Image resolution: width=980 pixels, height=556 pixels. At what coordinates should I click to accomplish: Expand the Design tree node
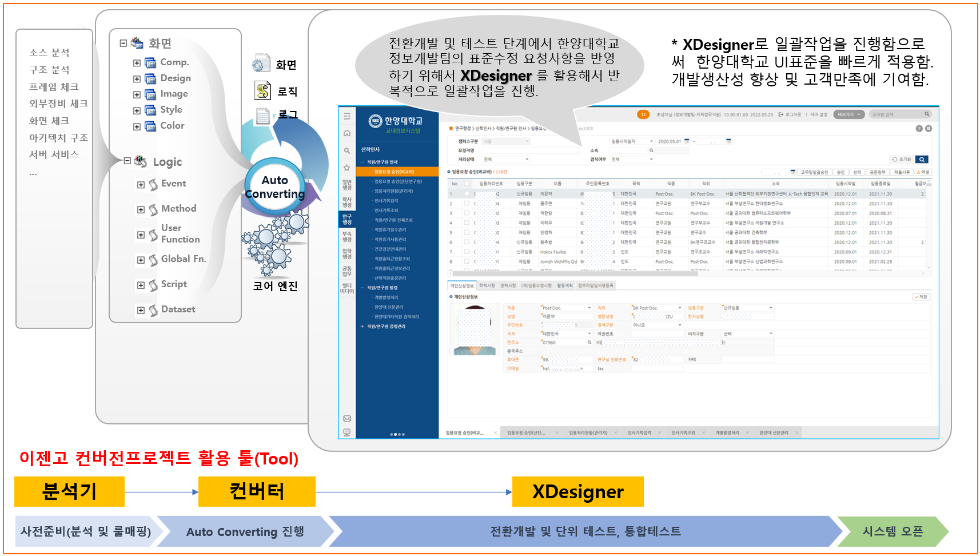pyautogui.click(x=137, y=79)
